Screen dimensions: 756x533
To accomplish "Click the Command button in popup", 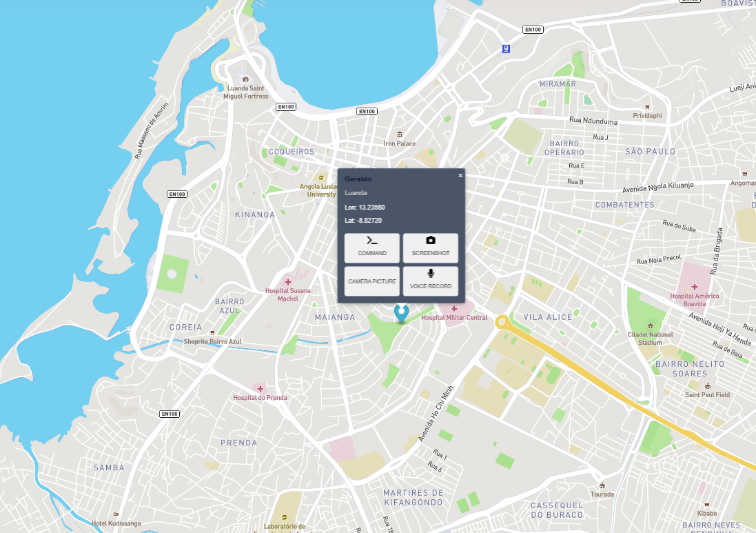I will pos(371,248).
